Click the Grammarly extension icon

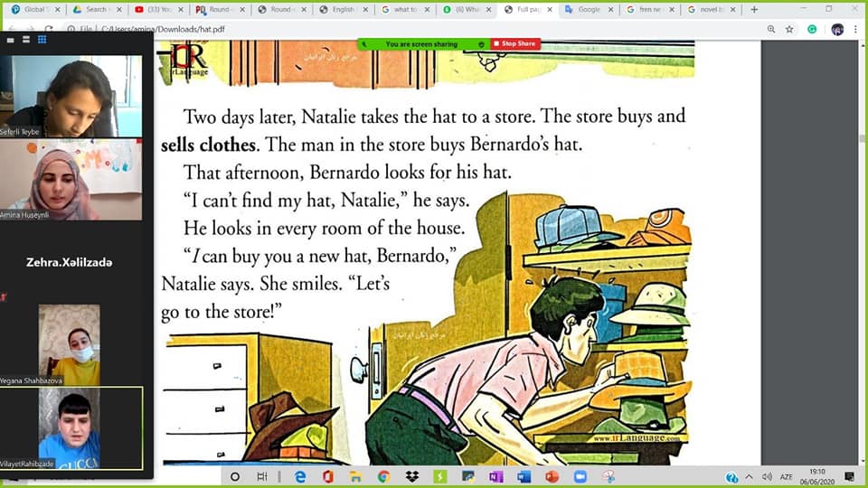812,29
